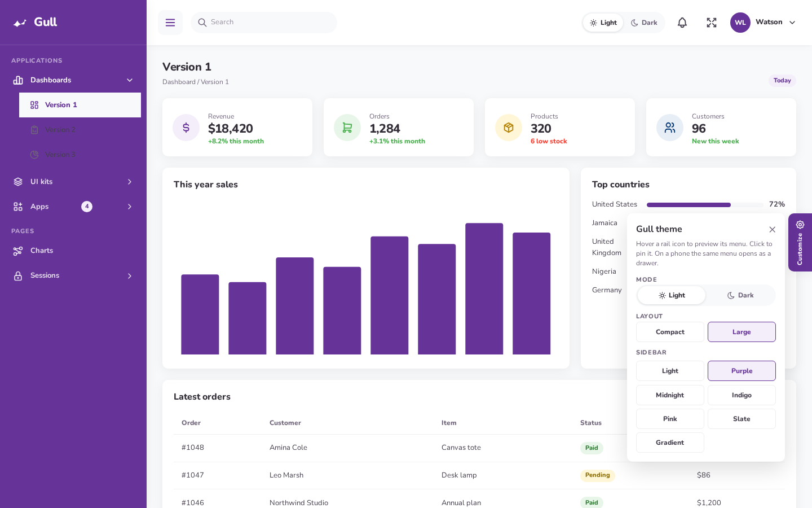Expand the Sessions submenu chevron
812x508 pixels.
pyautogui.click(x=130, y=276)
